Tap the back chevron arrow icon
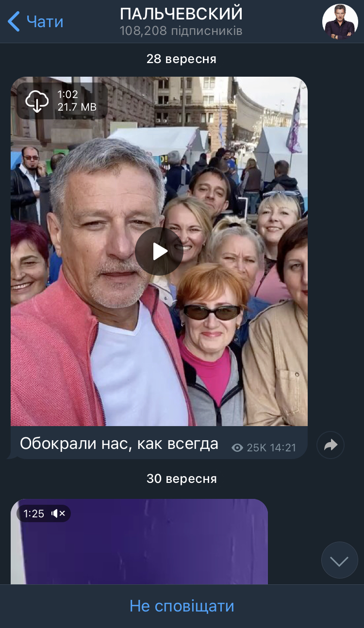The width and height of the screenshot is (364, 628). [14, 21]
